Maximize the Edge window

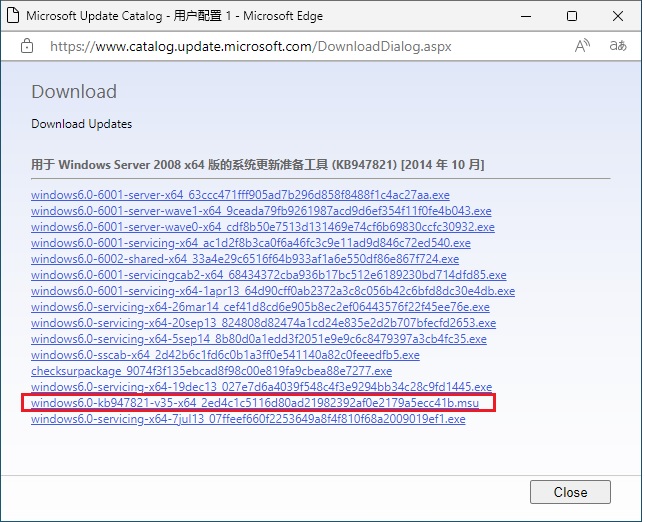tap(572, 16)
